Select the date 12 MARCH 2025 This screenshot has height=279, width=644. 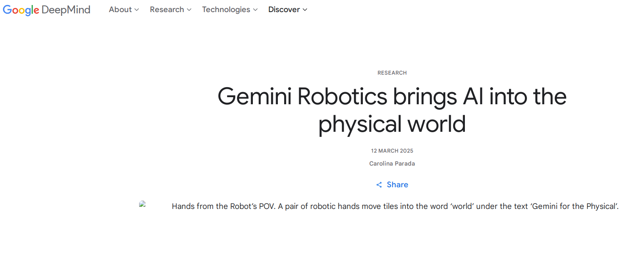tap(392, 151)
